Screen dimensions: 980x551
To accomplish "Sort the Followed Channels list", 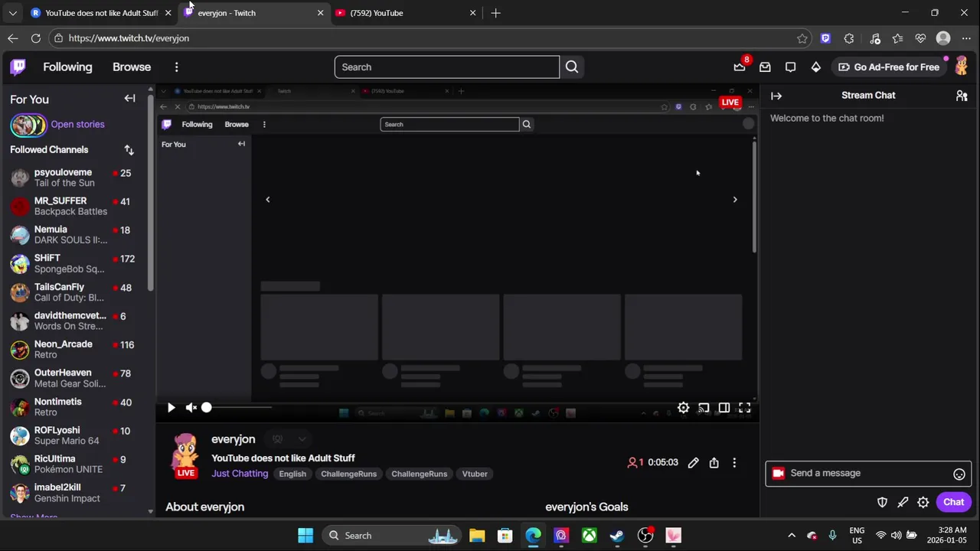I will pyautogui.click(x=129, y=150).
